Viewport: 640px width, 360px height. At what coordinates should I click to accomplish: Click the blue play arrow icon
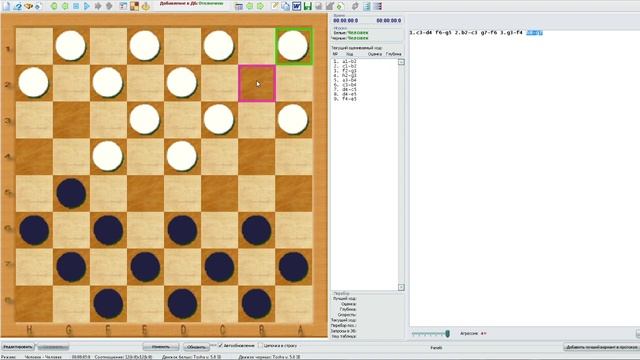(x=87, y=6)
